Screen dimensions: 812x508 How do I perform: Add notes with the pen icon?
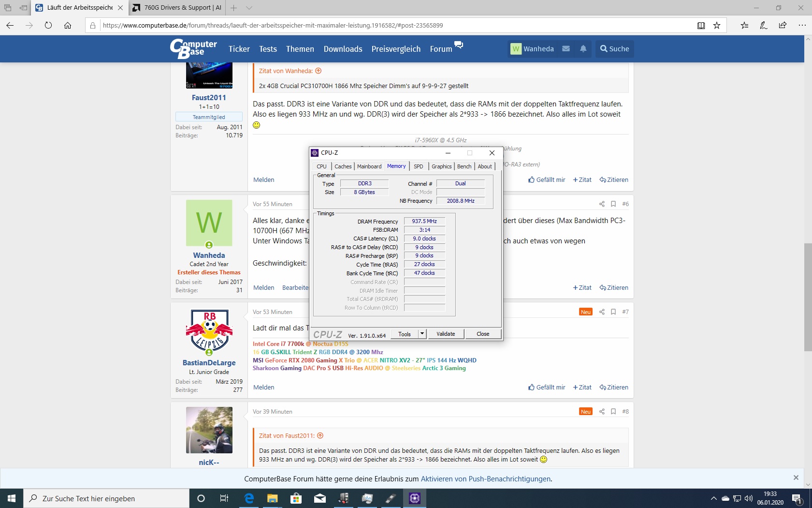763,25
